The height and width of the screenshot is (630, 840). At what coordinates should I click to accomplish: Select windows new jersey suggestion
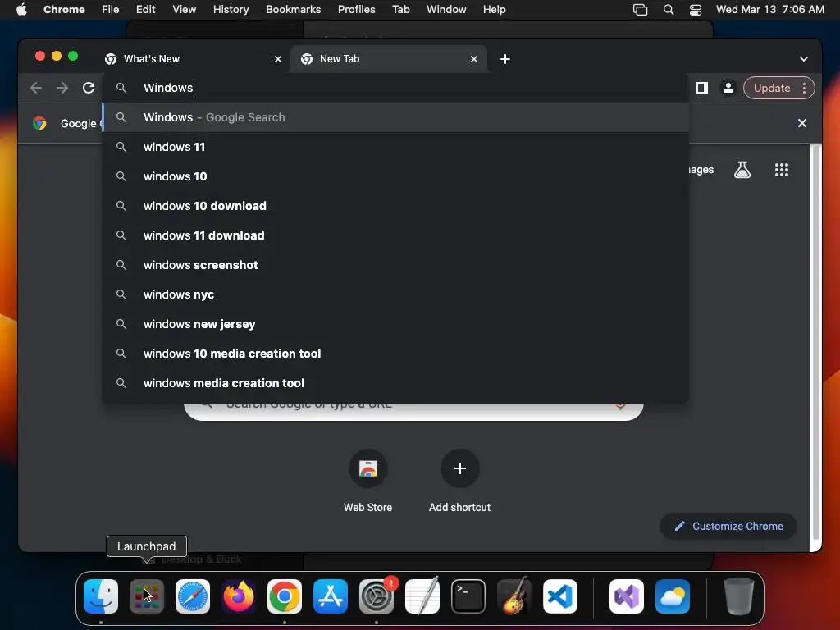pyautogui.click(x=395, y=324)
